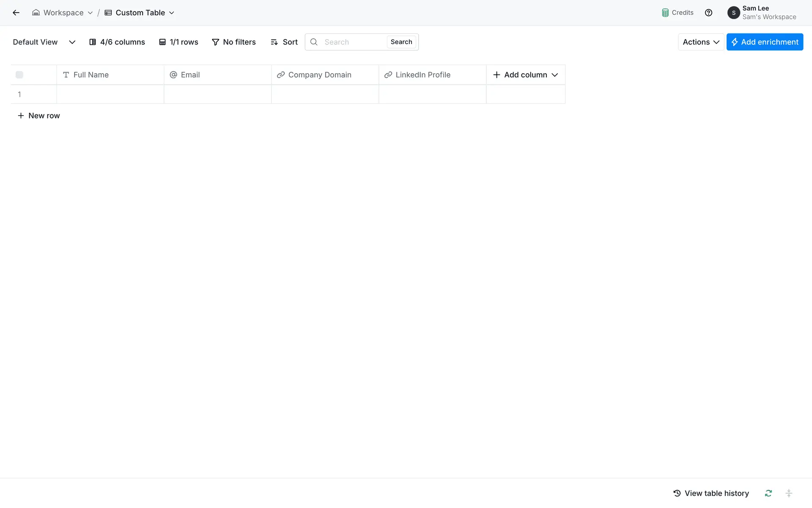Toggle the select-all checkbox in the header
The height and width of the screenshot is (508, 812).
(x=19, y=75)
